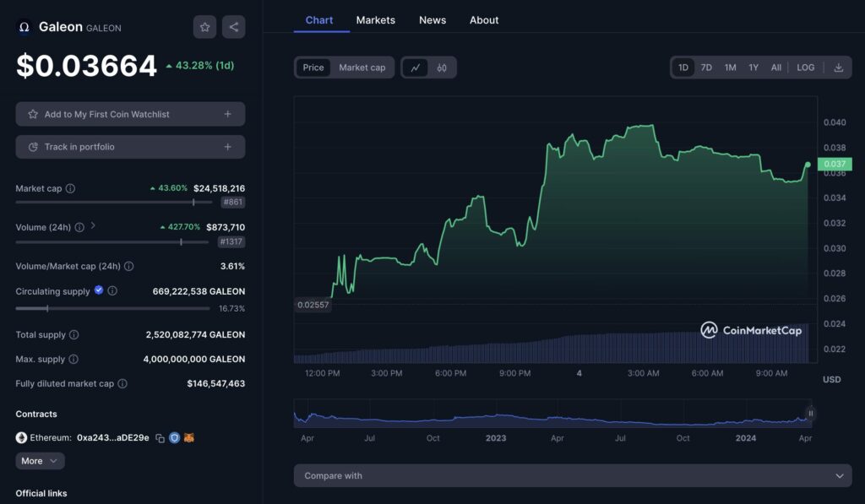The image size is (865, 504).
Task: Click the circulating supply progress bar
Action: [112, 309]
